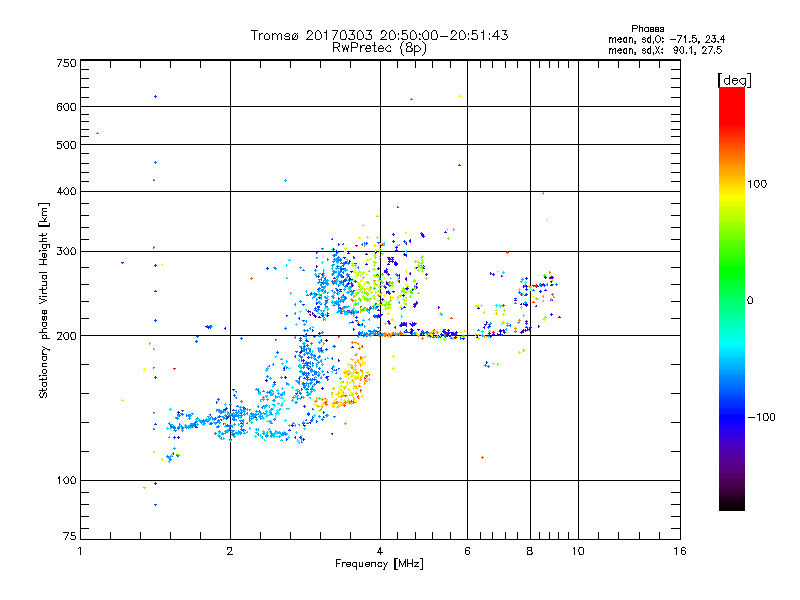Click the 'mean, sd,X: 90.1, 27.5' text
This screenshot has height=600, width=800.
(x=665, y=50)
